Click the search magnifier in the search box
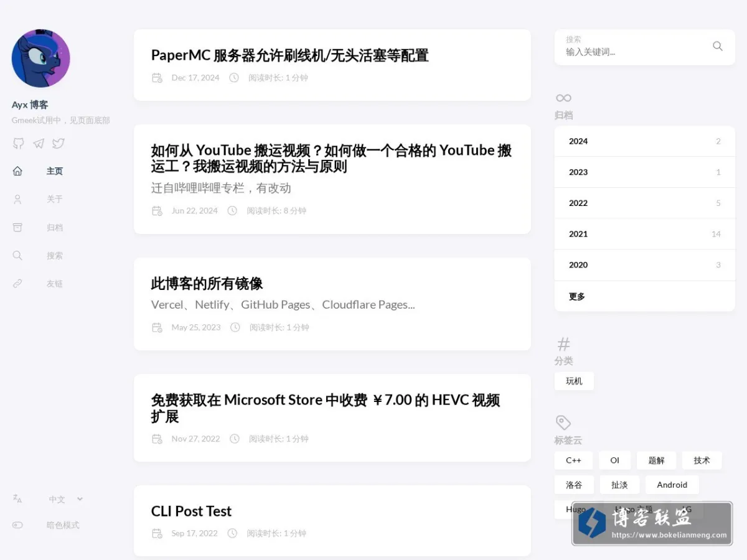The image size is (747, 560). (x=718, y=46)
